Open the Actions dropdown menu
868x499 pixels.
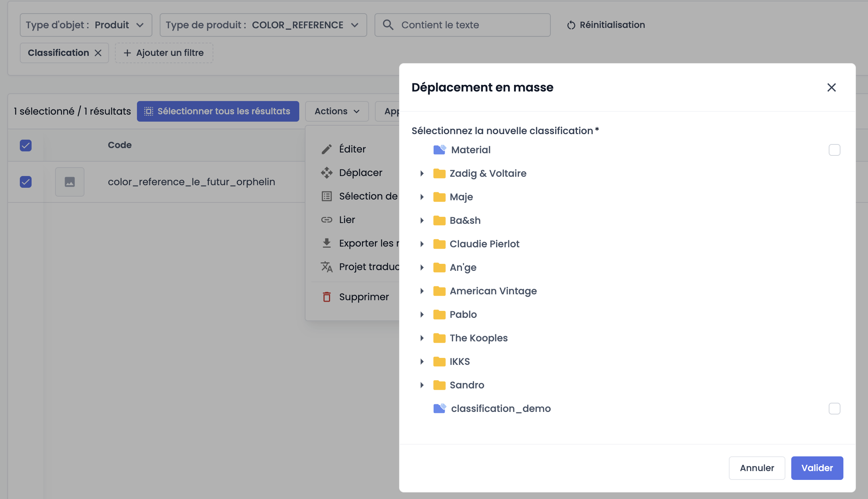coord(337,111)
